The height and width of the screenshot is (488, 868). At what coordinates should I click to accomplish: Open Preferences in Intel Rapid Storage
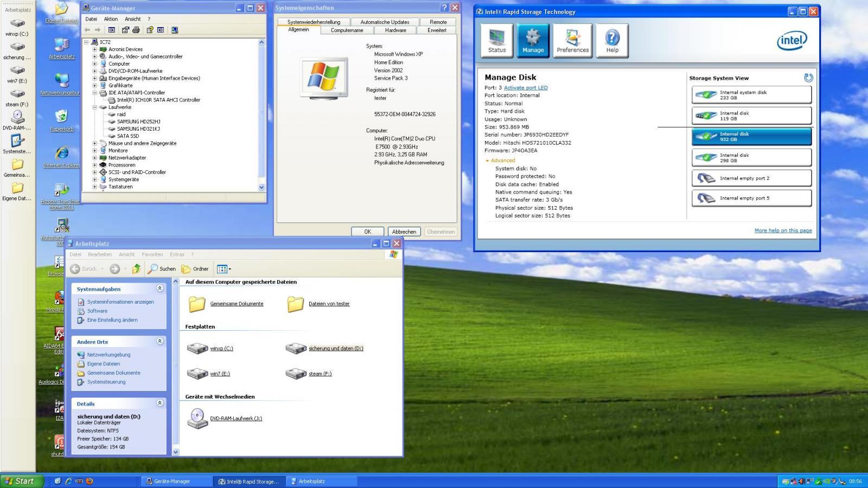tap(572, 41)
